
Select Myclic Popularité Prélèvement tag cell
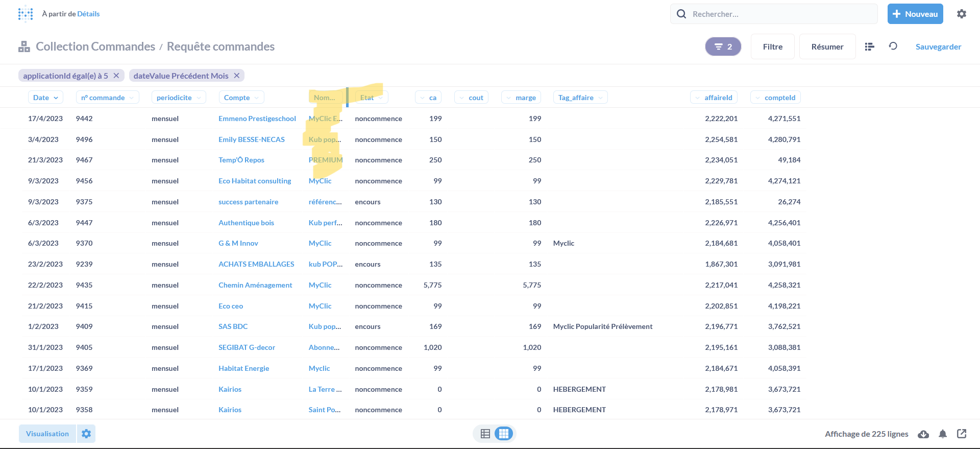tap(603, 326)
